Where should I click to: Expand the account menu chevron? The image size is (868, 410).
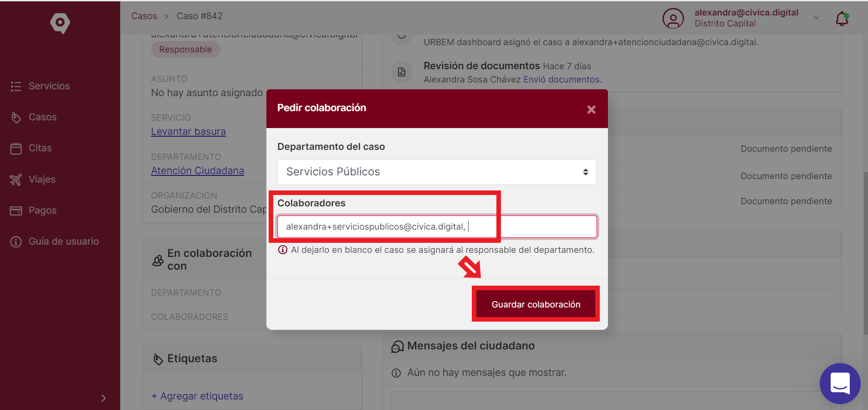coord(816,18)
